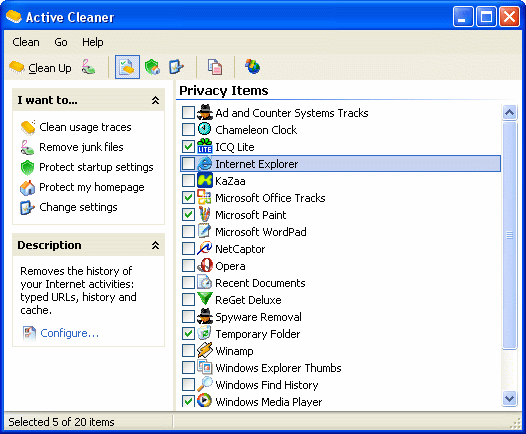Click the KaZaa icon
This screenshot has height=434, width=526.
coord(204,180)
